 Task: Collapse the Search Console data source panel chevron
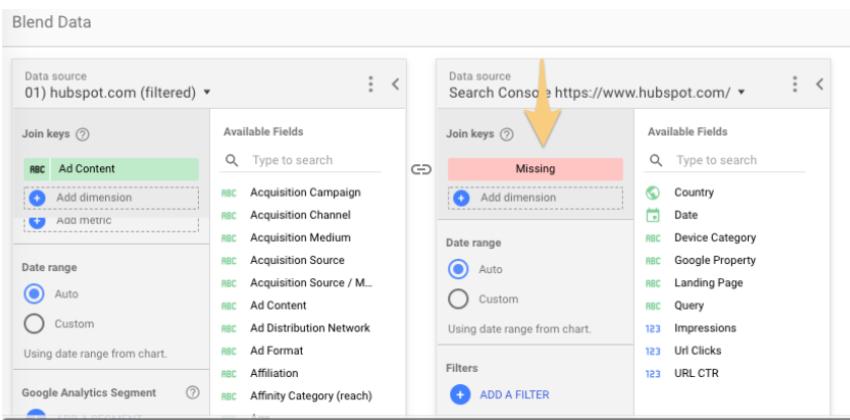[820, 84]
